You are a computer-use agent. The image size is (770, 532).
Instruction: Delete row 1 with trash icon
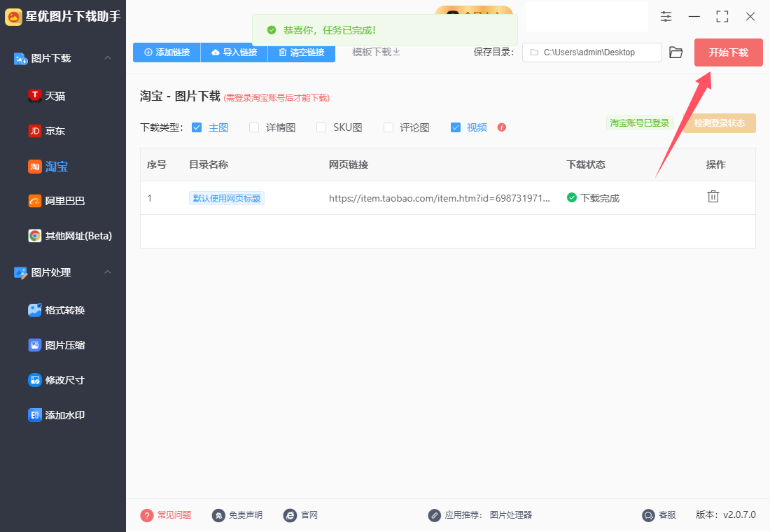713,197
